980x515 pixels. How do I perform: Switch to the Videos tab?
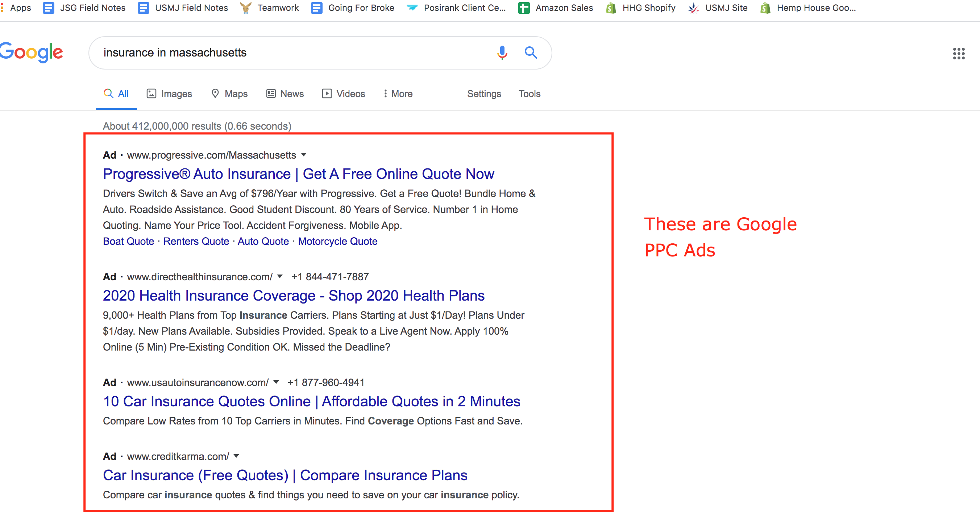click(344, 93)
